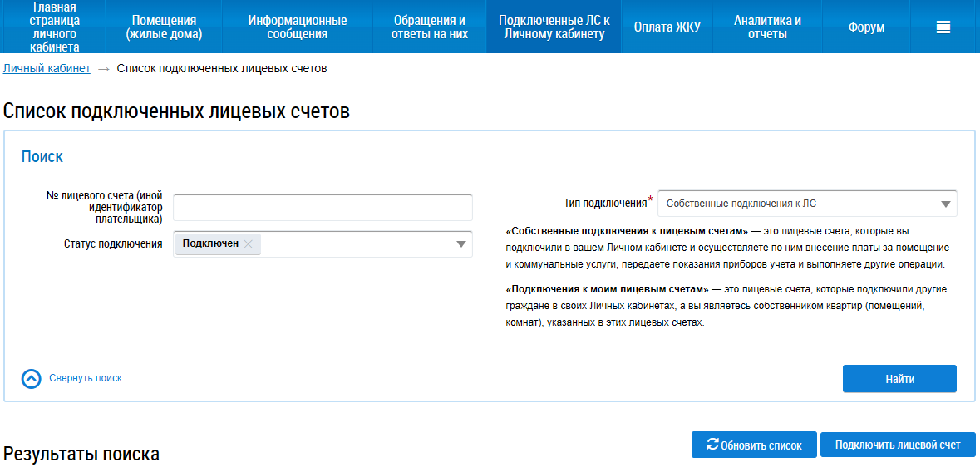980x467 pixels.
Task: Click inside the 'Статус подключения' multiselect field
Action: click(357, 243)
